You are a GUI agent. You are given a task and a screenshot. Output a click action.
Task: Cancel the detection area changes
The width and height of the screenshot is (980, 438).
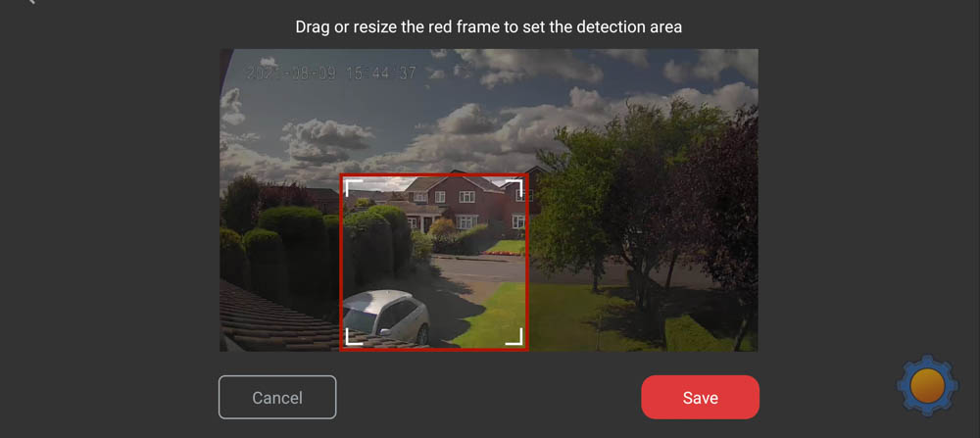pos(277,398)
